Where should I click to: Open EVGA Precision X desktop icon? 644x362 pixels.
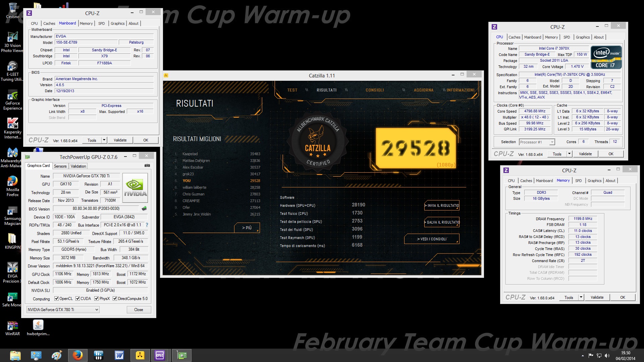(x=12, y=273)
